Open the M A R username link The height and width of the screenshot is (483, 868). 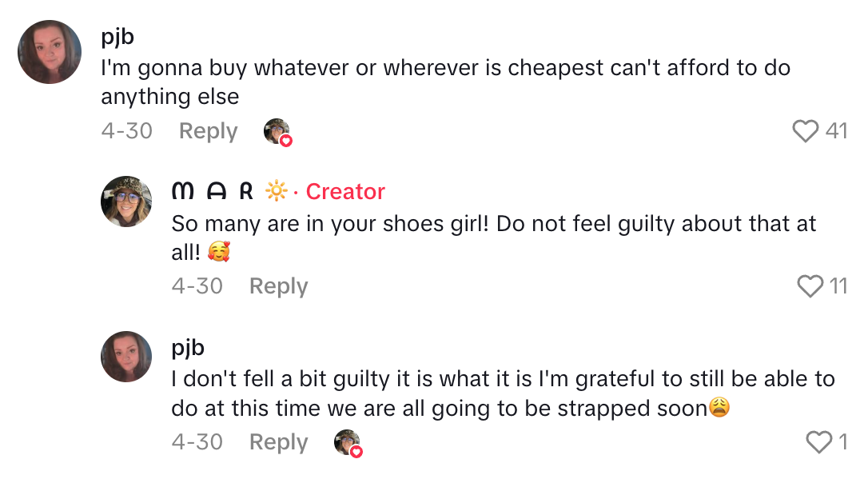pos(213,192)
